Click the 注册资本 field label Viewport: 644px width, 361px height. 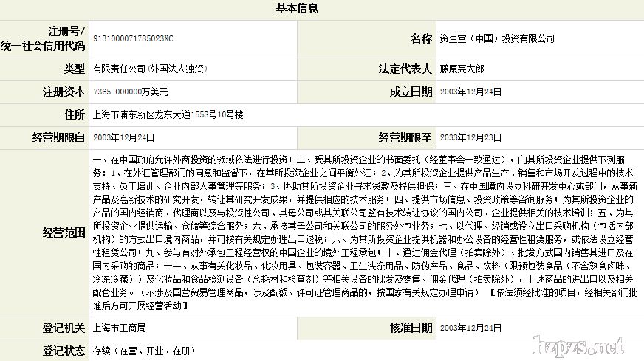tap(65, 92)
